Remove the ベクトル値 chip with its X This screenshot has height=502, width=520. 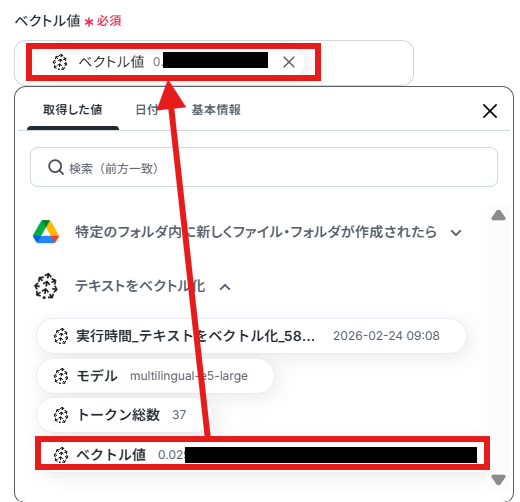point(289,62)
